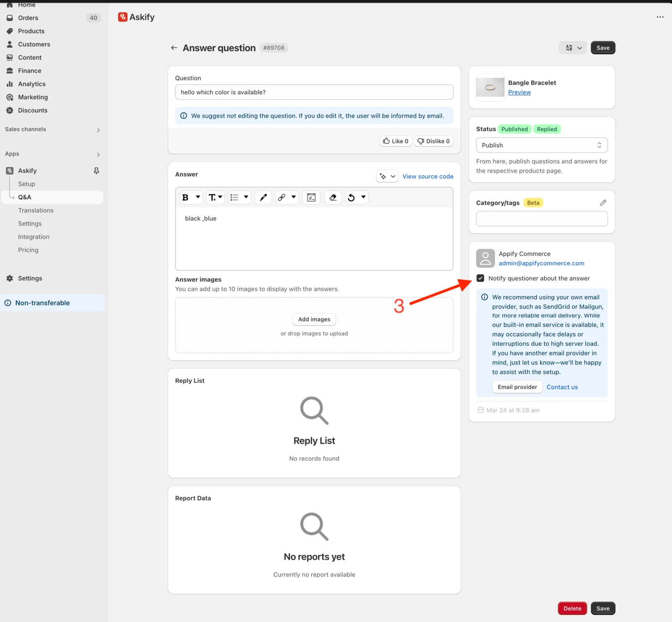Open the text size tool in the answer editor
672x622 pixels.
(215, 198)
